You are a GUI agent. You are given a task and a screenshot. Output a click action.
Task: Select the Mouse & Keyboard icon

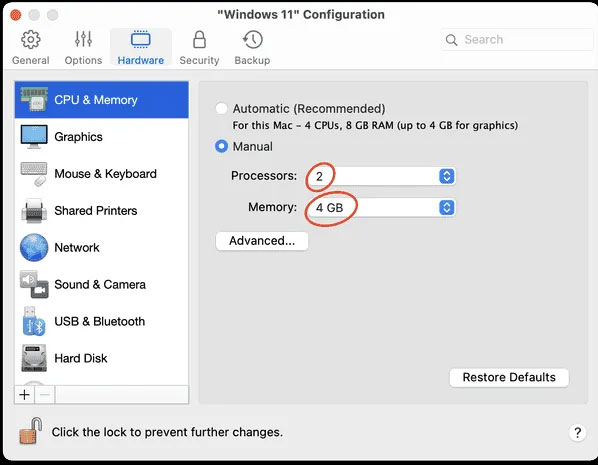pos(34,174)
